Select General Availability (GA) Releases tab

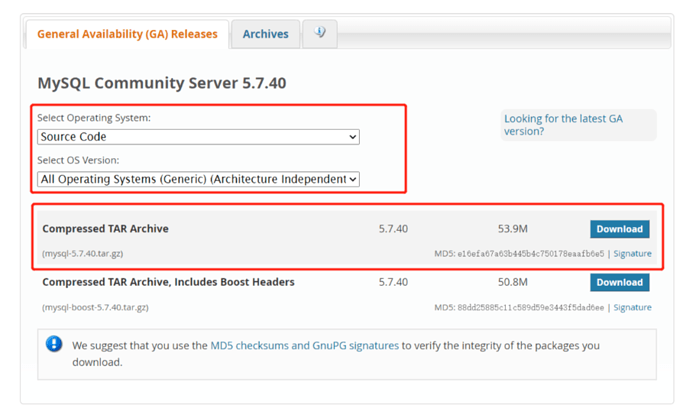pos(127,34)
